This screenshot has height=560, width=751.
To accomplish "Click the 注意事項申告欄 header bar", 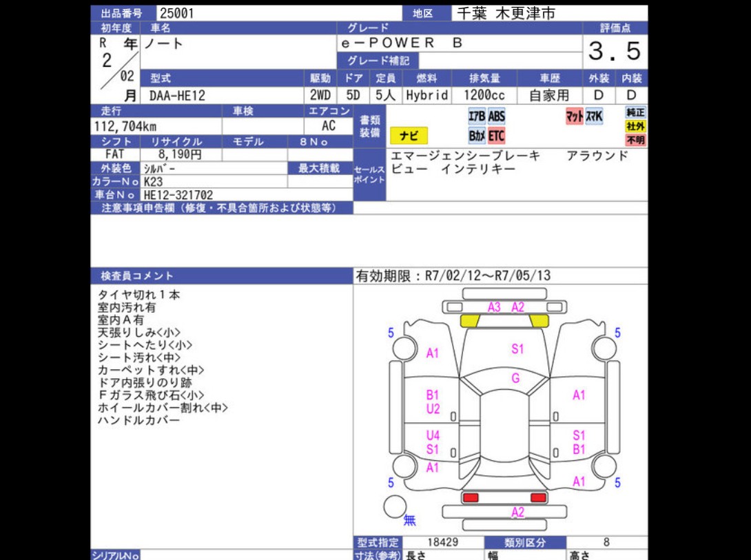I will tap(222, 208).
